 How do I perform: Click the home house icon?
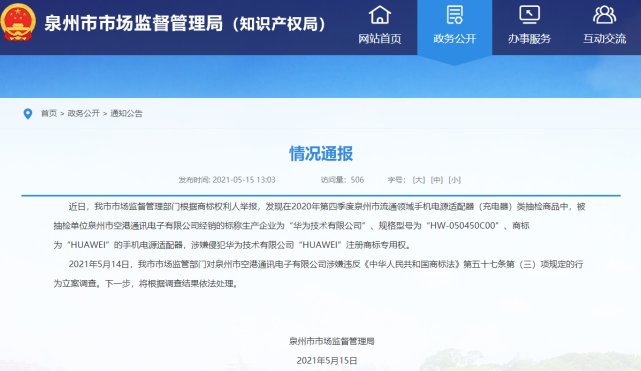(x=380, y=15)
